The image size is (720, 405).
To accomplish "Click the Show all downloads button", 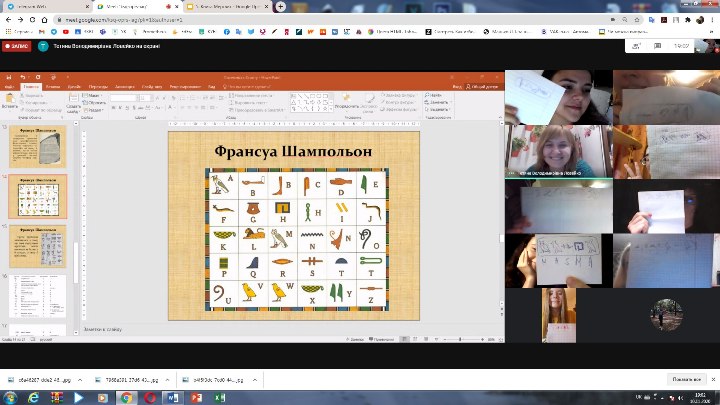I will (685, 380).
